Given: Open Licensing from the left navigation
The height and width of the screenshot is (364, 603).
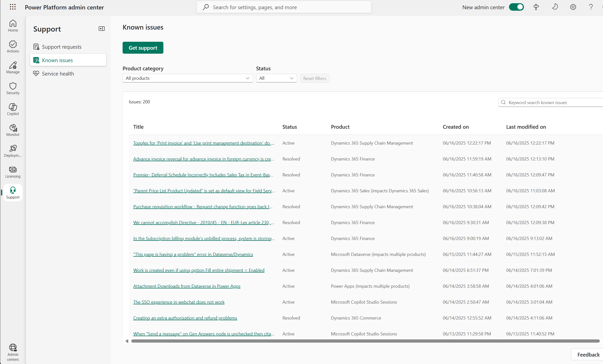Looking at the screenshot, I should click(x=13, y=172).
